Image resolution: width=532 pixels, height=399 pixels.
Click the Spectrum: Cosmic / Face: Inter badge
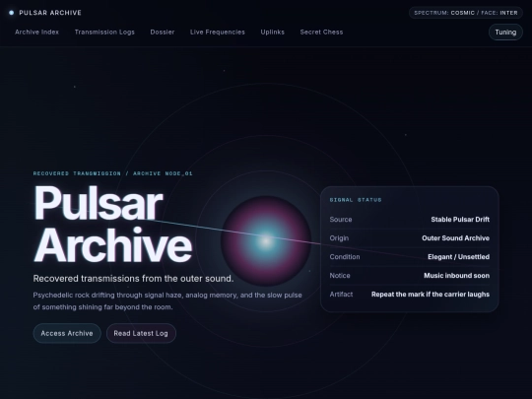466,13
